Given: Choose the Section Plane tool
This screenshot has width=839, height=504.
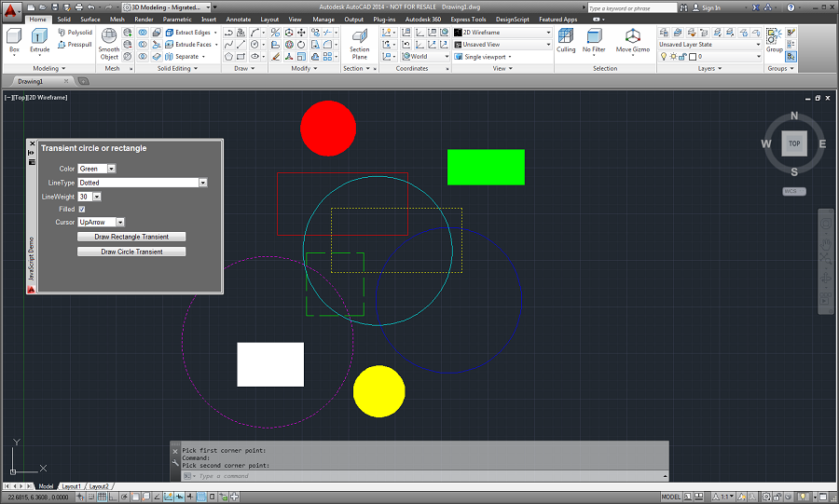Looking at the screenshot, I should 360,44.
